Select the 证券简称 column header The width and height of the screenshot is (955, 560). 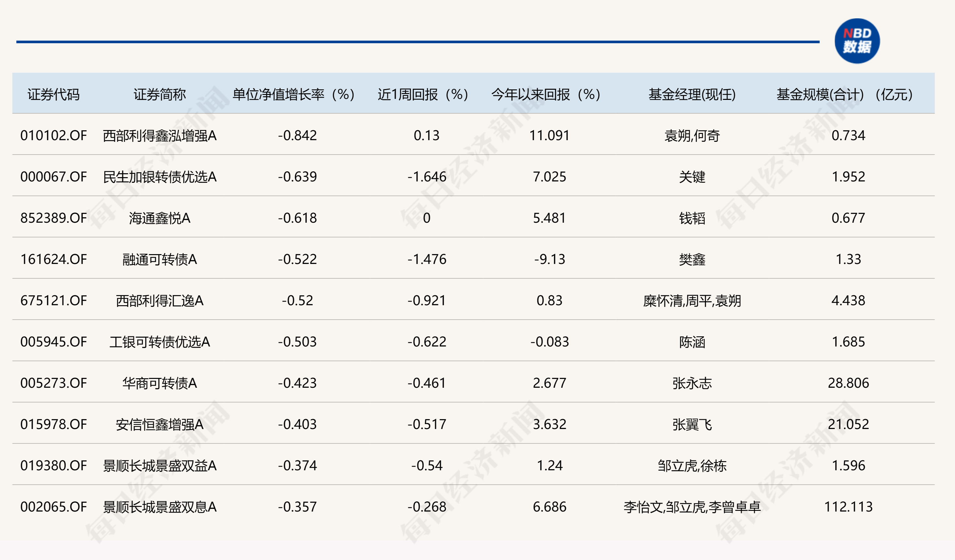[x=159, y=94]
